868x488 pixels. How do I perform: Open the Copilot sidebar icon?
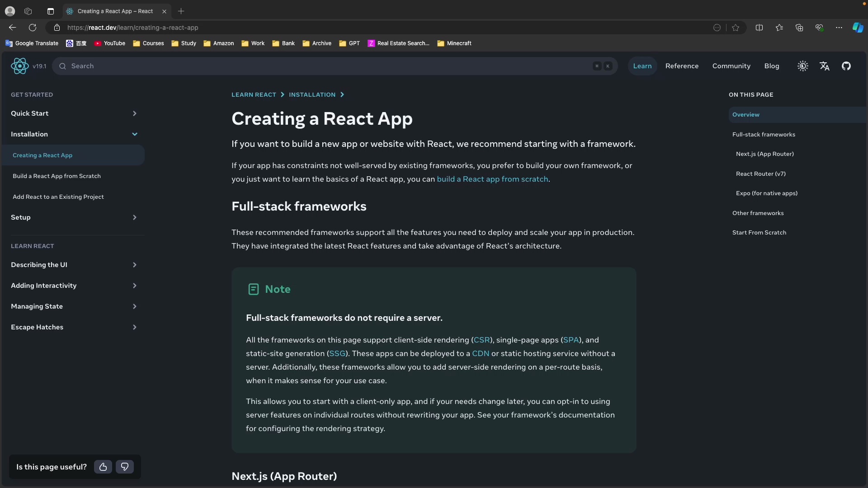point(858,28)
